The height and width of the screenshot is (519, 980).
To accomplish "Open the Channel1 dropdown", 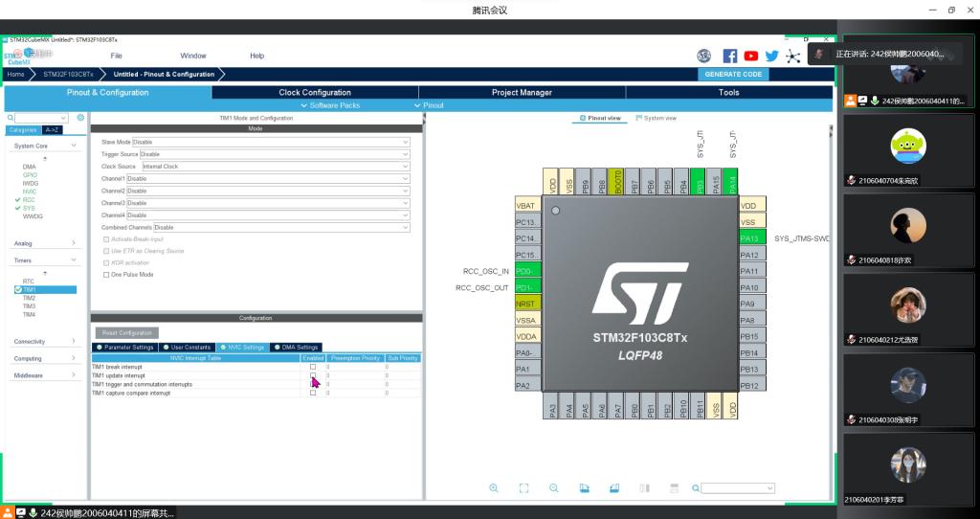I will 268,179.
